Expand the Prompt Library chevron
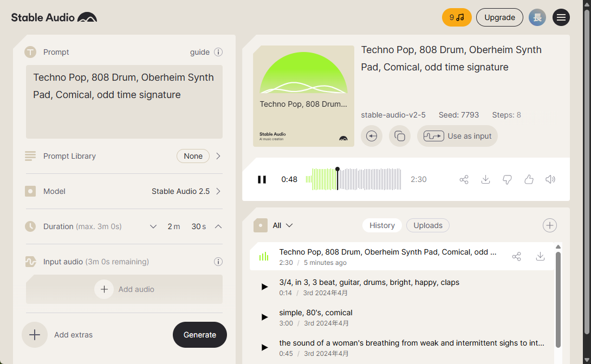591x364 pixels. [x=218, y=156]
